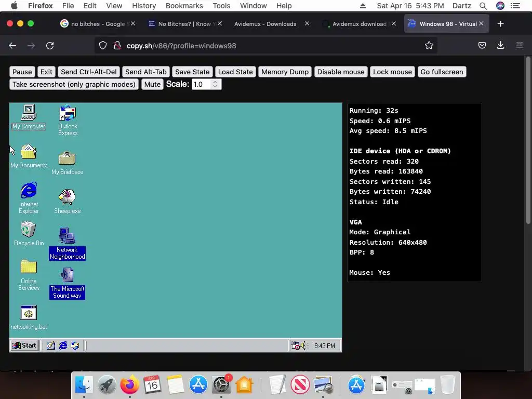Click the Save State button
The image size is (532, 399).
click(192, 72)
